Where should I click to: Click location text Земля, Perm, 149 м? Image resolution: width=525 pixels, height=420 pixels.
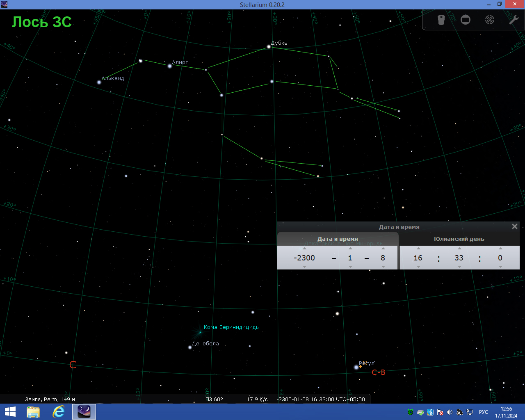click(x=50, y=399)
